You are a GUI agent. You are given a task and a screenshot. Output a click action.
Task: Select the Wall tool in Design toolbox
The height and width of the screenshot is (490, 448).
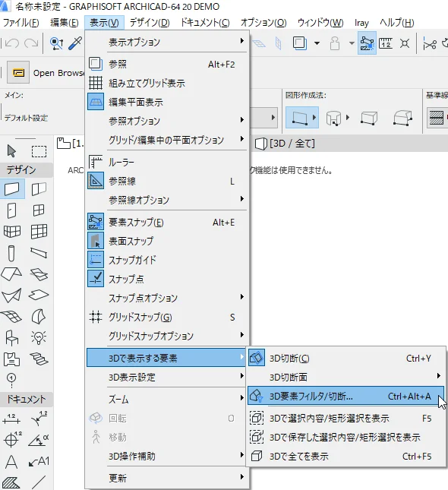pyautogui.click(x=12, y=188)
